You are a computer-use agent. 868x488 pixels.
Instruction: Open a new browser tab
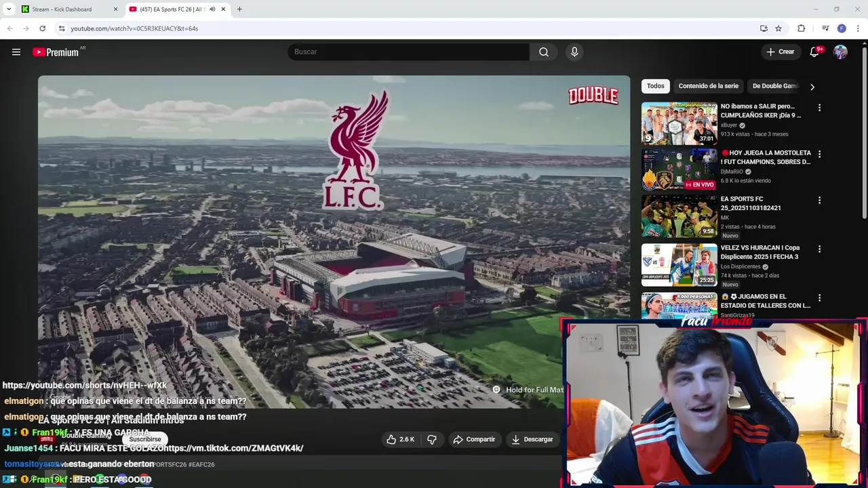click(239, 9)
